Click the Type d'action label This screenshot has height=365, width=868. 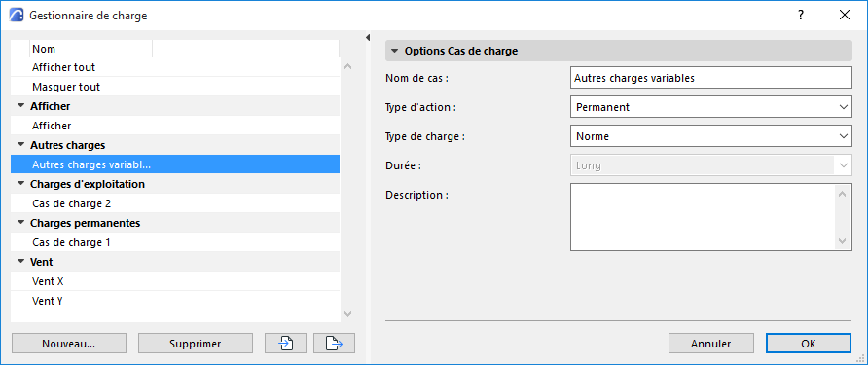(x=420, y=107)
